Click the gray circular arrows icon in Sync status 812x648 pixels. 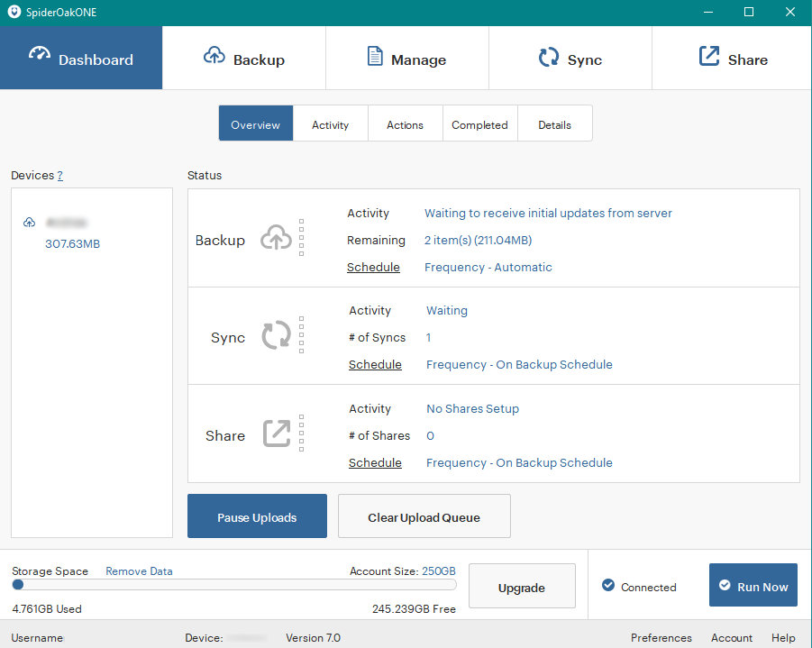[x=276, y=334]
